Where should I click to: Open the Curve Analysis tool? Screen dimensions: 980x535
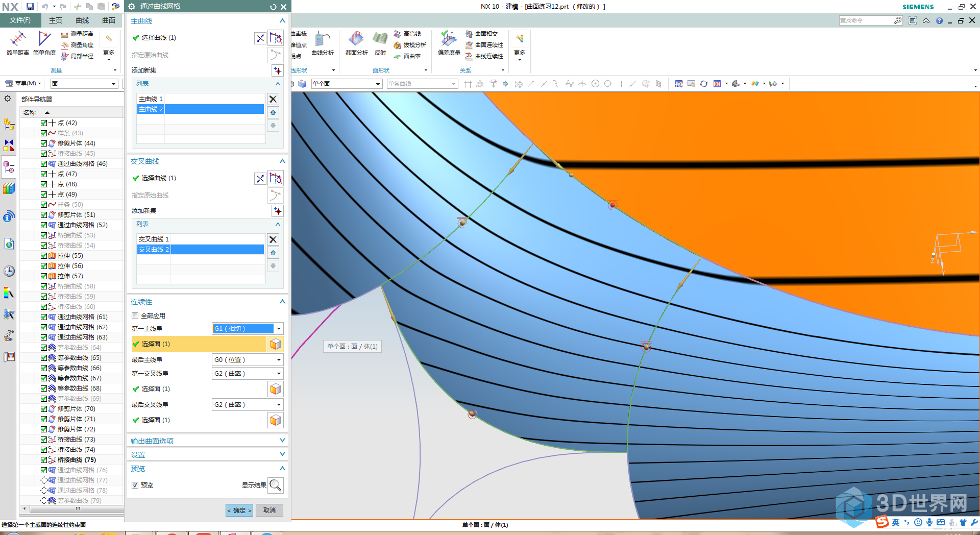click(x=323, y=43)
